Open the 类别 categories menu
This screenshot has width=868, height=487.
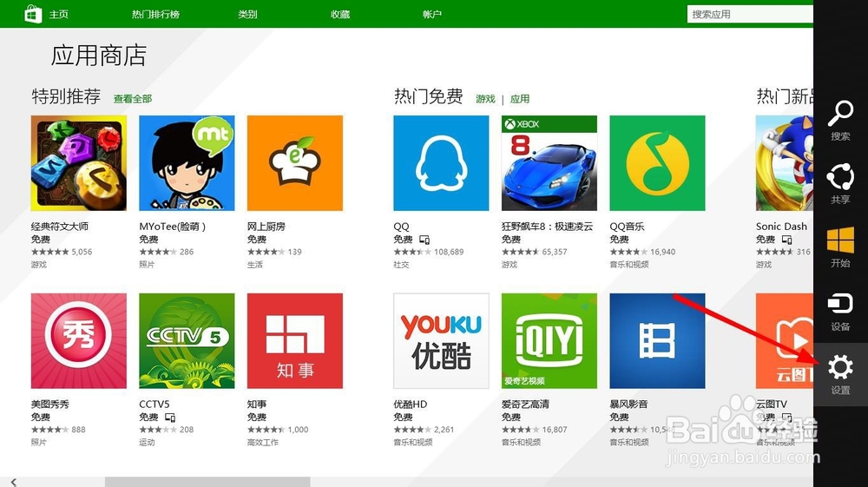click(x=247, y=15)
